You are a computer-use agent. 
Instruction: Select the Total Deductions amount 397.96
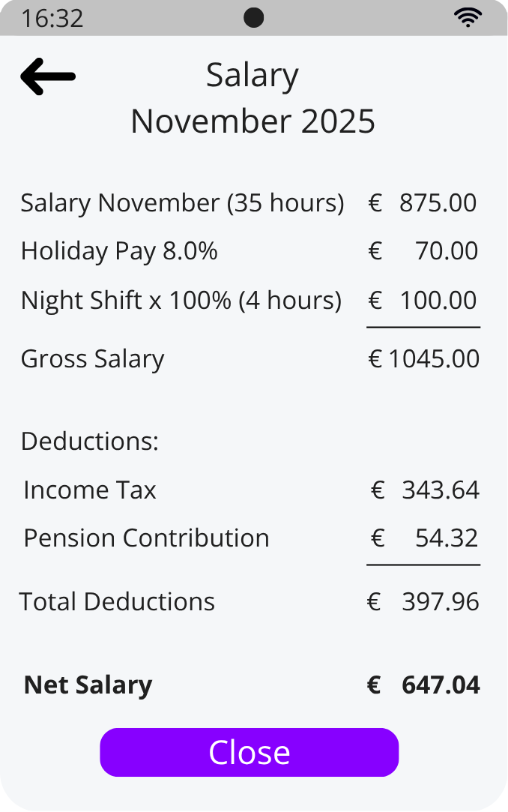tap(439, 601)
